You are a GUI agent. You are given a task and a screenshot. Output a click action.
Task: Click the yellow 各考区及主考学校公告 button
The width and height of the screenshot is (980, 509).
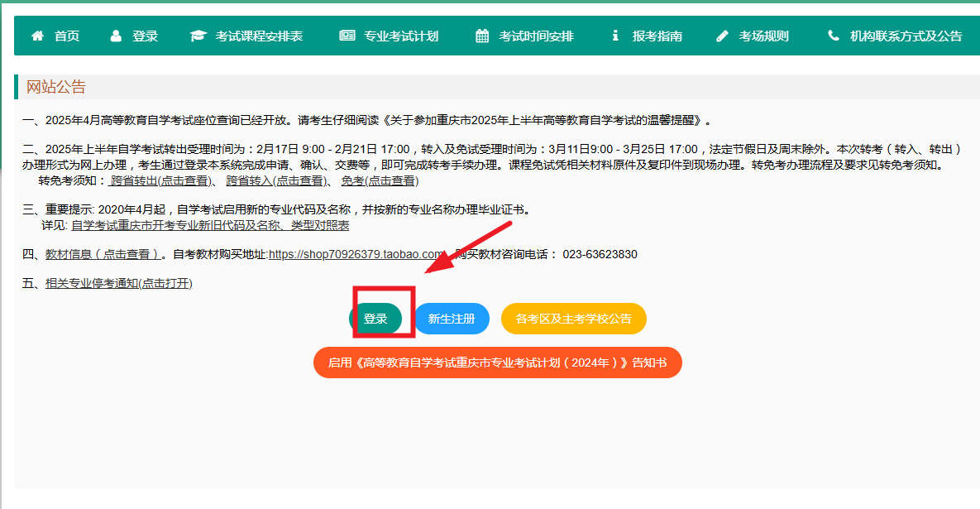point(573,319)
